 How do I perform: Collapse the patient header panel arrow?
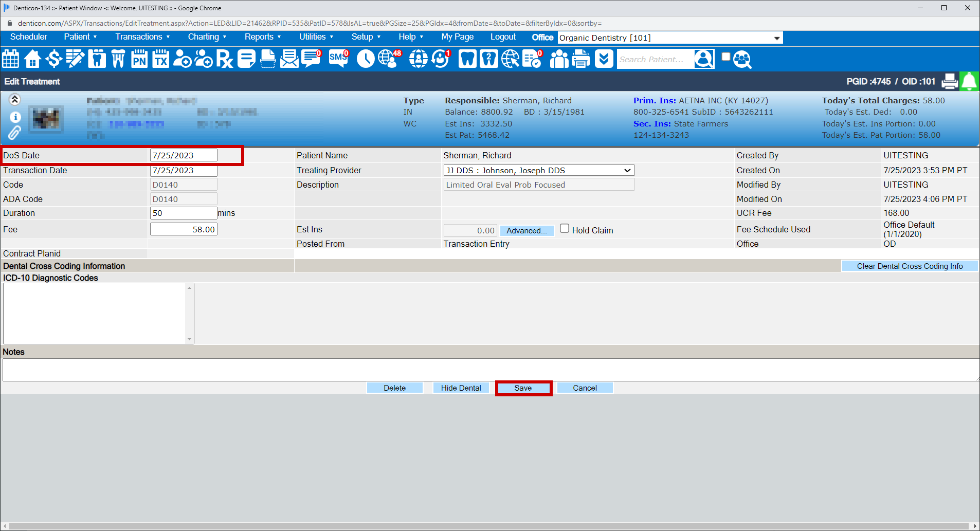point(15,100)
